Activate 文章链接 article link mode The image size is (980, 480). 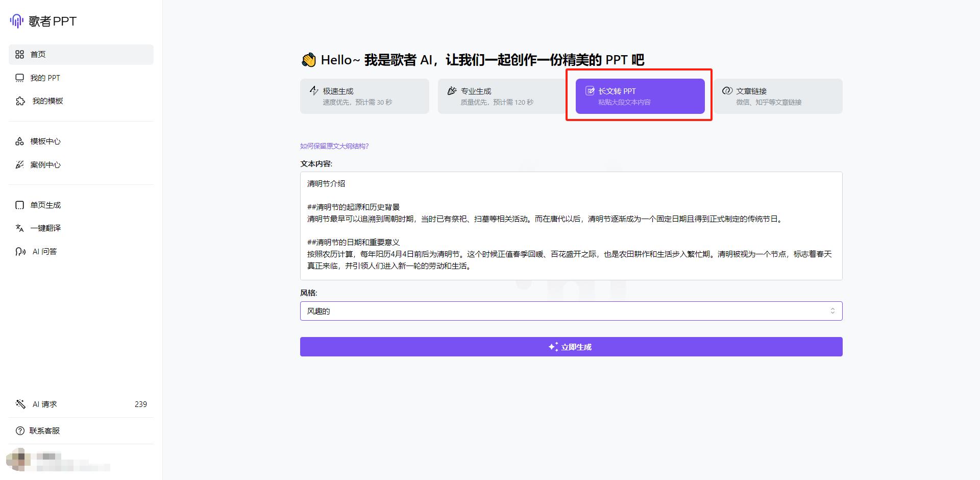pyautogui.click(x=778, y=96)
